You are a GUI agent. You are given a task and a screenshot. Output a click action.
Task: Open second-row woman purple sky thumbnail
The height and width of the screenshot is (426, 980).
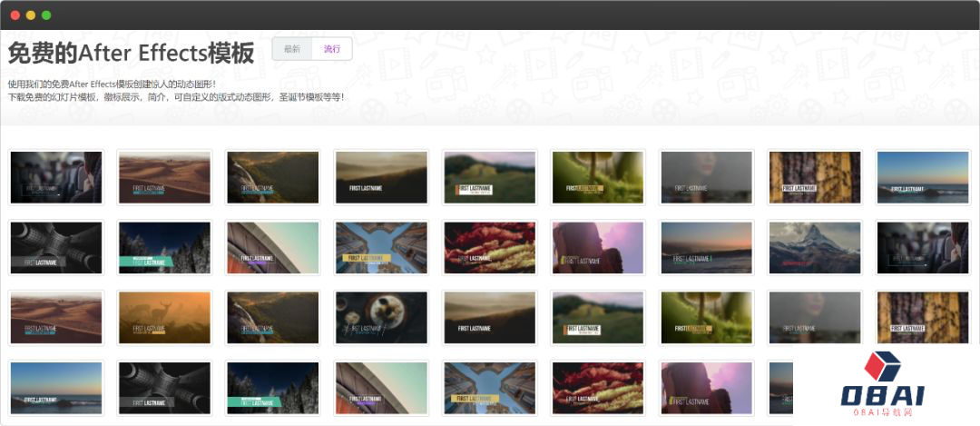598,248
